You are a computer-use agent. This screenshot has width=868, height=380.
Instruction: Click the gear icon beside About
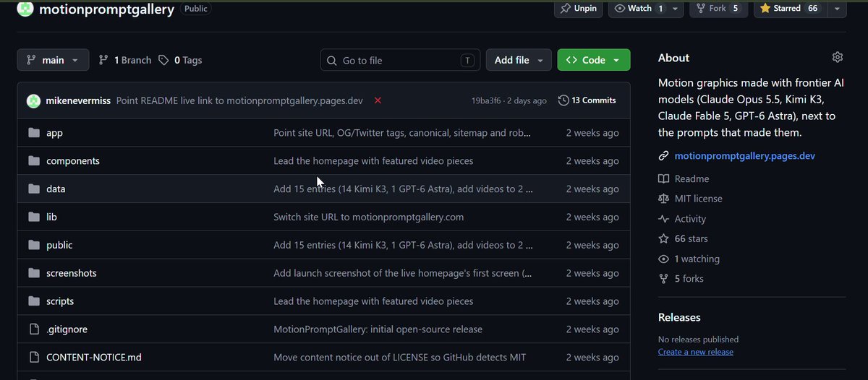[838, 57]
